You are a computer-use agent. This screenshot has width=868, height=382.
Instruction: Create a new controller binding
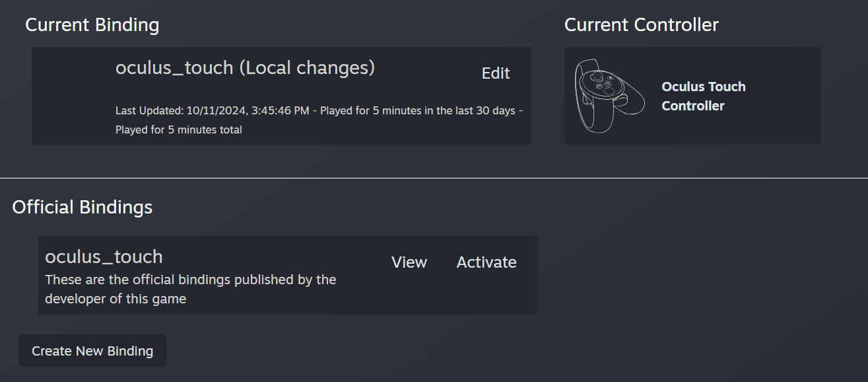(x=92, y=350)
